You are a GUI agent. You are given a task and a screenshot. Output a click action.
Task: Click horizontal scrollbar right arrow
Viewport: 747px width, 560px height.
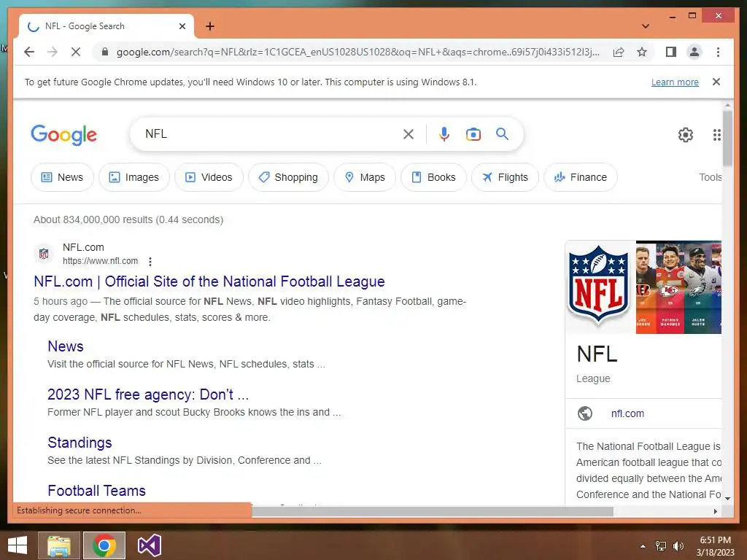click(x=715, y=511)
